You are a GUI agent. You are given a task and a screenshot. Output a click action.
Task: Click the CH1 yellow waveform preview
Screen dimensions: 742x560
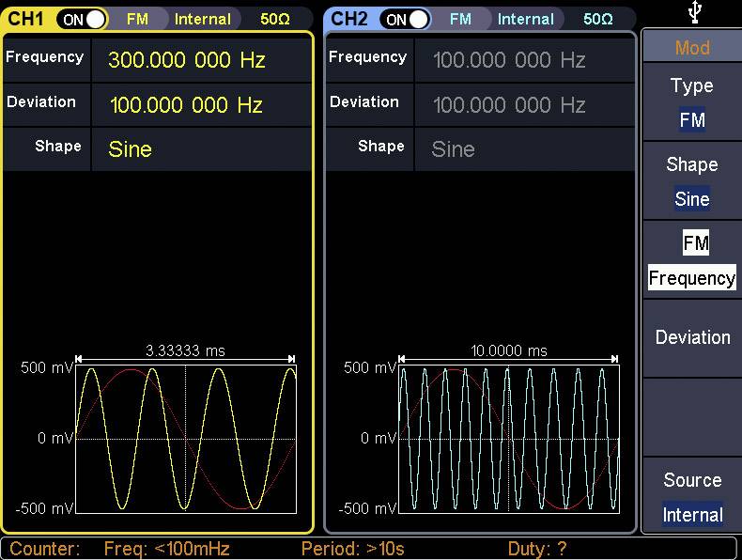[x=185, y=438]
